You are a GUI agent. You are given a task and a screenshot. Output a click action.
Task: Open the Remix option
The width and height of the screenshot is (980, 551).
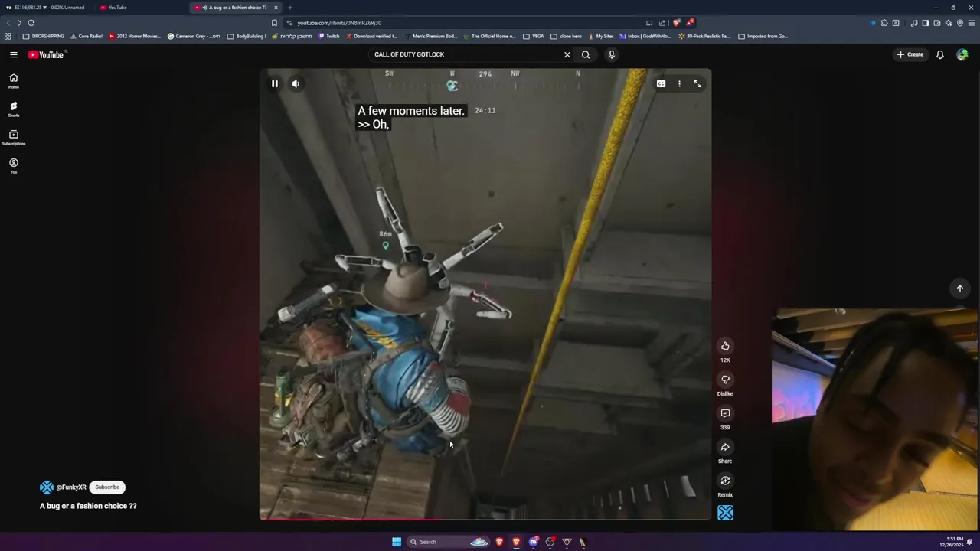click(725, 481)
